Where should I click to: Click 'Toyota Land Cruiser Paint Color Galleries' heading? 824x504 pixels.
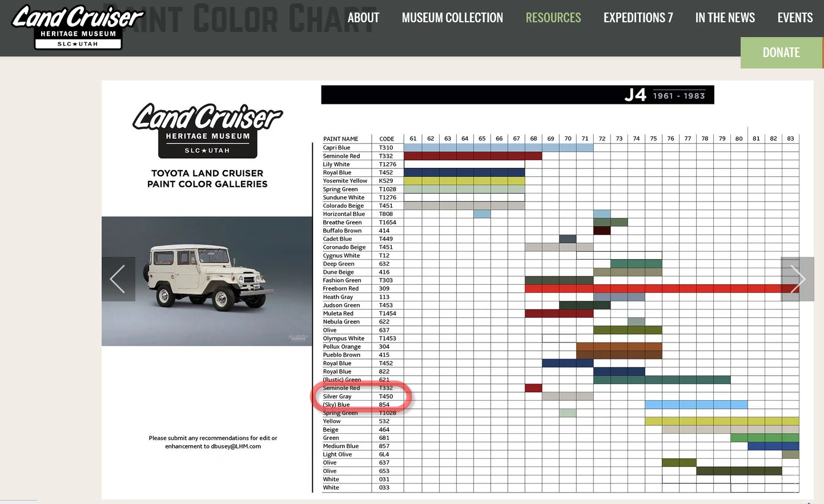tap(207, 179)
